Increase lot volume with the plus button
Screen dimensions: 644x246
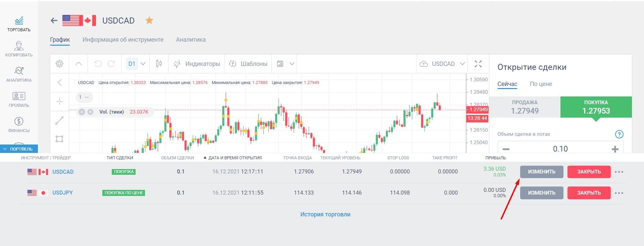[x=615, y=149]
